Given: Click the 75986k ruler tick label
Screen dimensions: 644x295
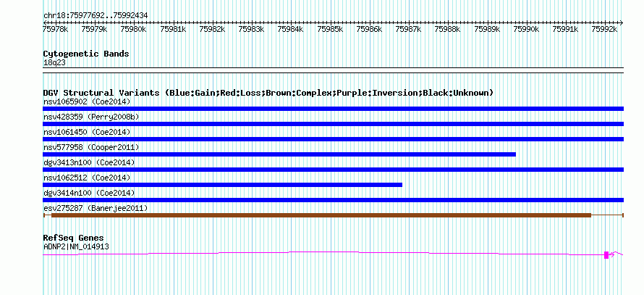Looking at the screenshot, I should click(x=369, y=29).
